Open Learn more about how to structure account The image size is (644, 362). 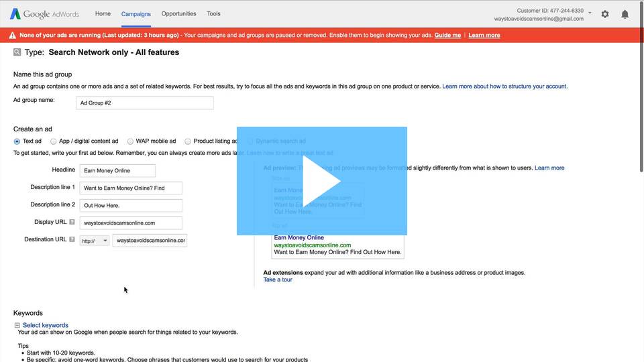coord(504,86)
